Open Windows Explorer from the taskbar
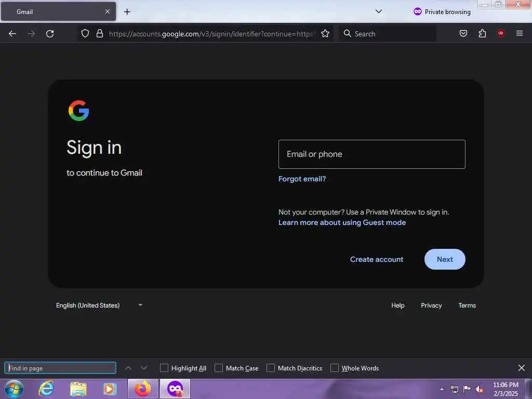The width and height of the screenshot is (532, 399). coord(78,389)
